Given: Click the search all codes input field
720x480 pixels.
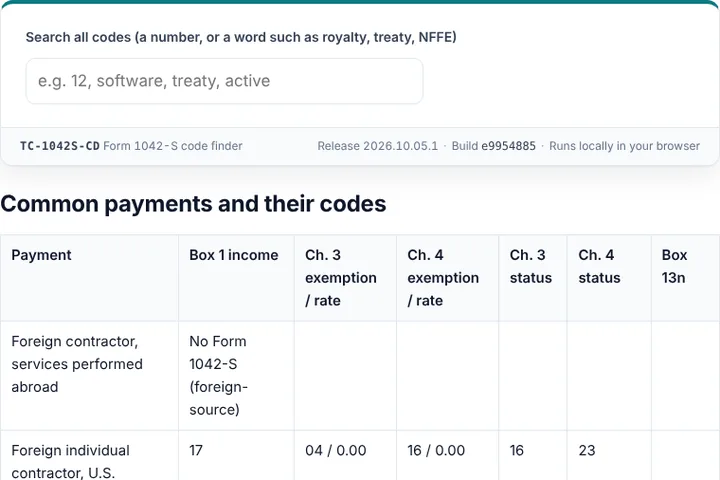Looking at the screenshot, I should pyautogui.click(x=224, y=81).
